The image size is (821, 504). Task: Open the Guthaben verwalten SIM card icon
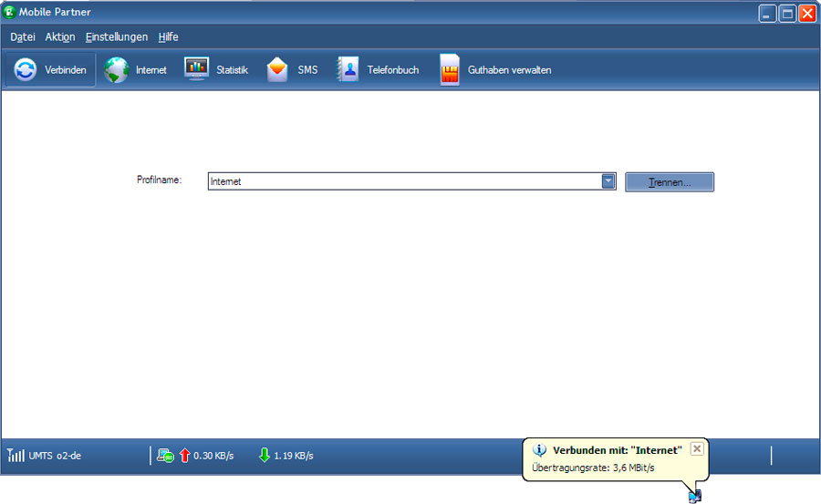tap(450, 69)
